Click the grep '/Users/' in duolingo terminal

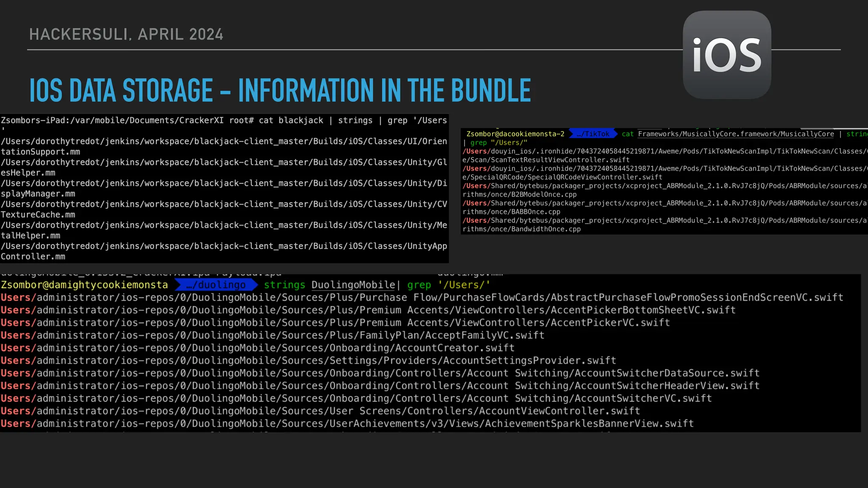pyautogui.click(x=448, y=285)
